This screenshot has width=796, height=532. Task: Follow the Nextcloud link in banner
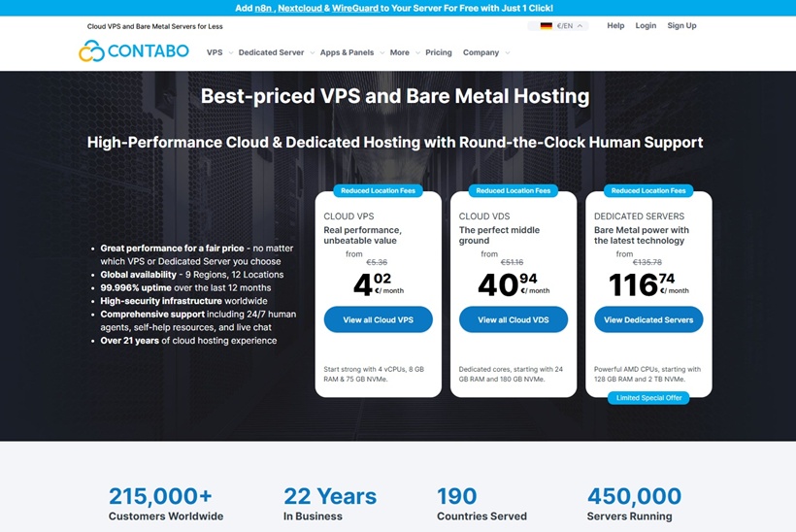click(300, 8)
